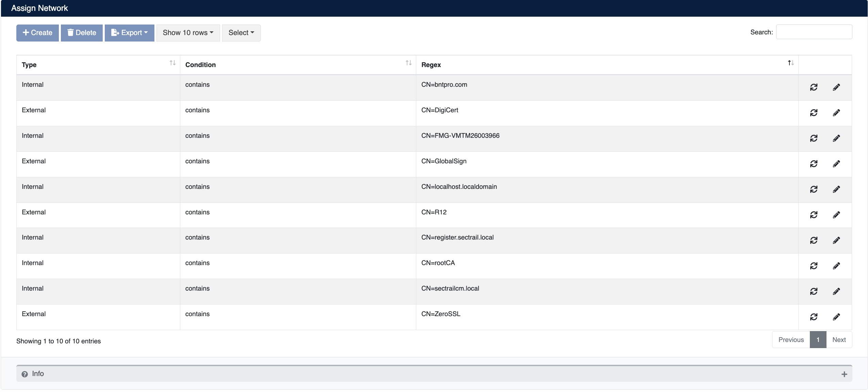This screenshot has width=868, height=392.
Task: Click the Info help question icon
Action: click(24, 374)
